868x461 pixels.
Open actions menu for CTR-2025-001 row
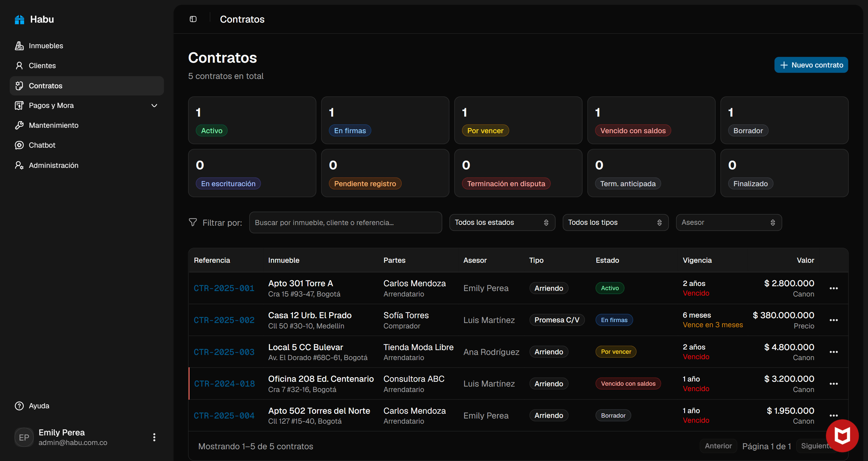pos(834,288)
